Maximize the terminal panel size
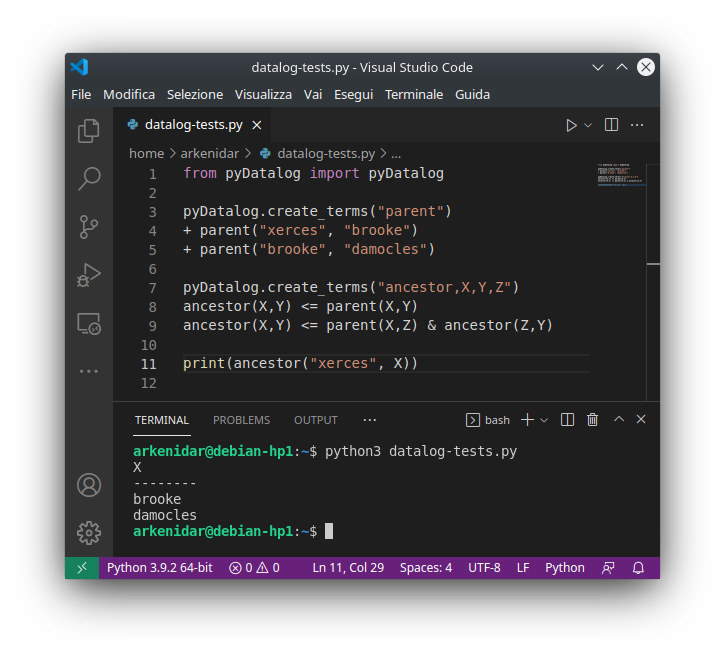 [619, 419]
